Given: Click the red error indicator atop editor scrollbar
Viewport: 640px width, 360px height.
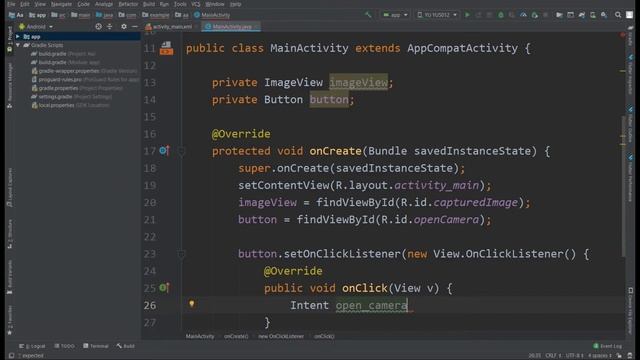Looking at the screenshot, I should click(622, 35).
